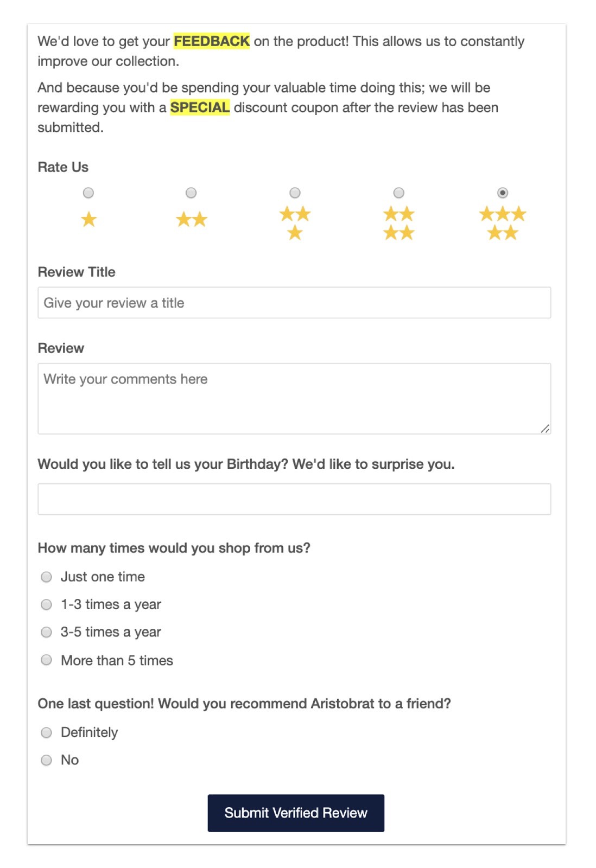Select "Definitely" to recommend Aristobrat
Viewport: 596px width, 868px height.
47,733
